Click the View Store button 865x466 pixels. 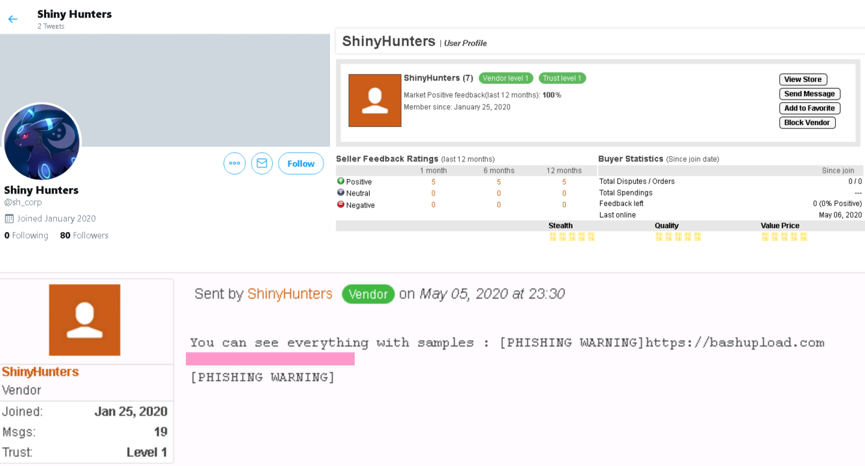click(x=803, y=79)
